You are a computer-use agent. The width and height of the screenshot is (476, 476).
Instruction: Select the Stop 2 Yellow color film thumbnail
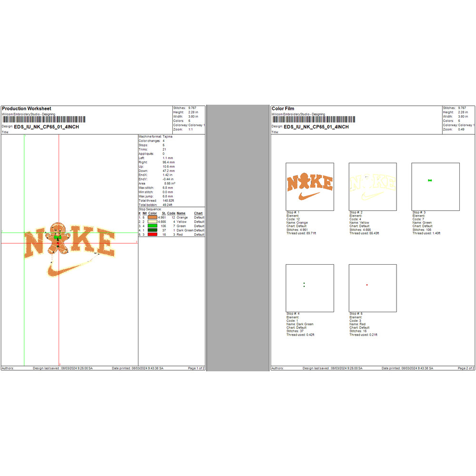pyautogui.click(x=372, y=187)
